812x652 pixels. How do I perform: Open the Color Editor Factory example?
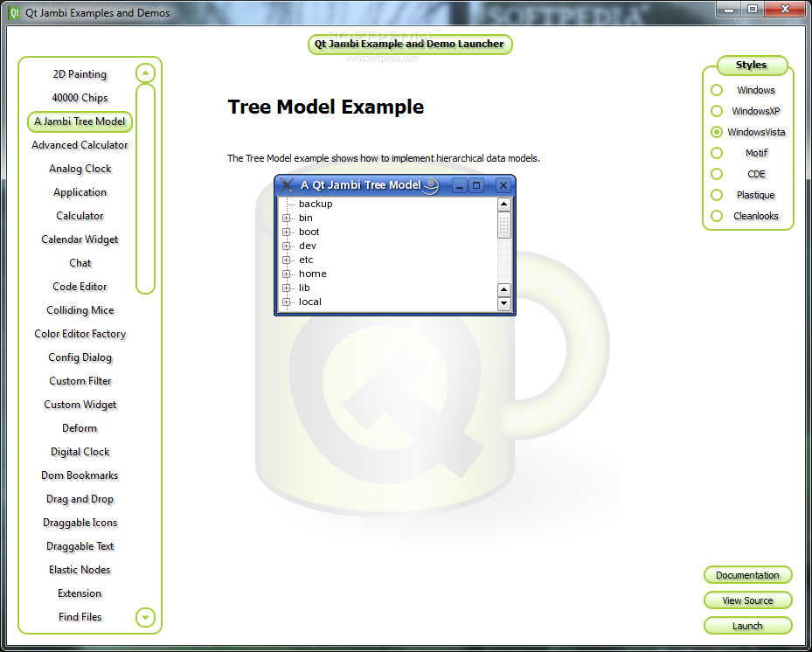click(80, 334)
